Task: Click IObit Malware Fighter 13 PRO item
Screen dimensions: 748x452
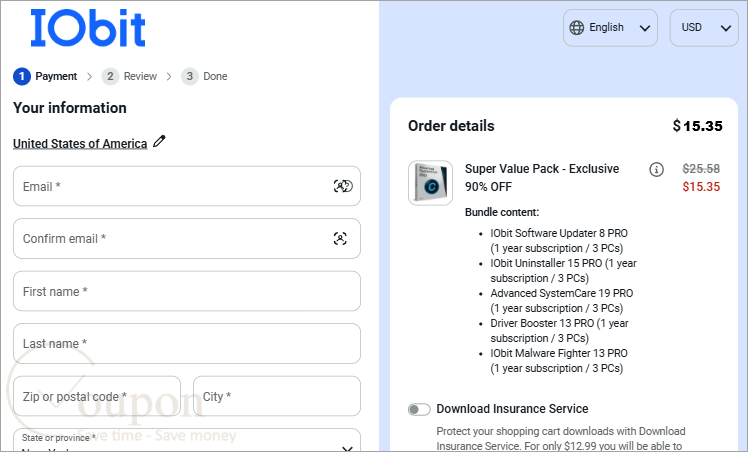Action: [559, 361]
